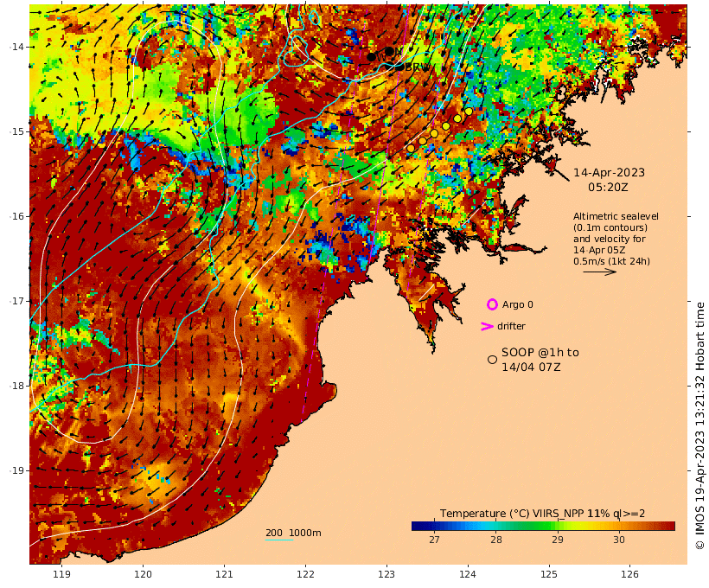The width and height of the screenshot is (709, 588).
Task: Click the 'and velocity for' caption line
Action: [x=610, y=239]
